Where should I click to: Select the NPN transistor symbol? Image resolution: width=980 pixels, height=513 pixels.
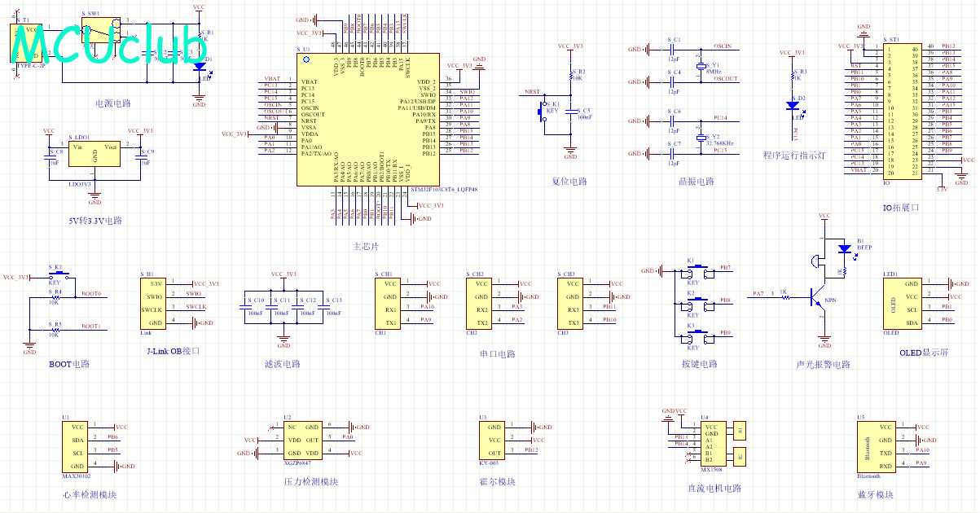point(820,297)
